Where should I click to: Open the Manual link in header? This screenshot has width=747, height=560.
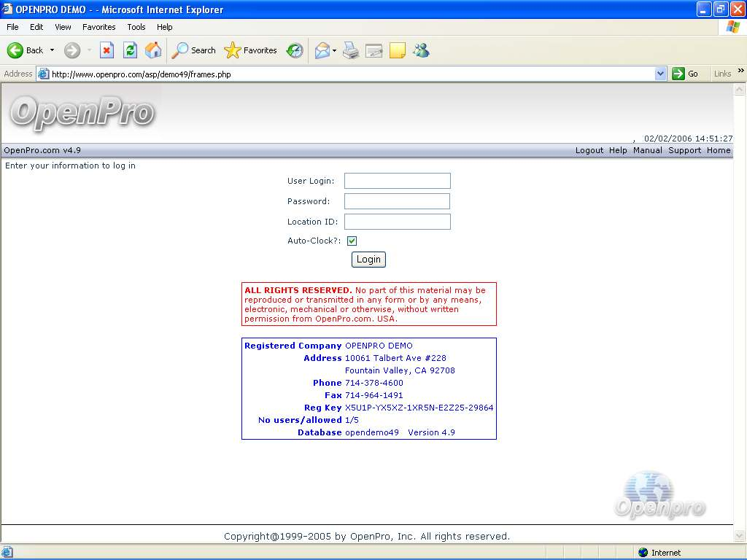pos(647,150)
